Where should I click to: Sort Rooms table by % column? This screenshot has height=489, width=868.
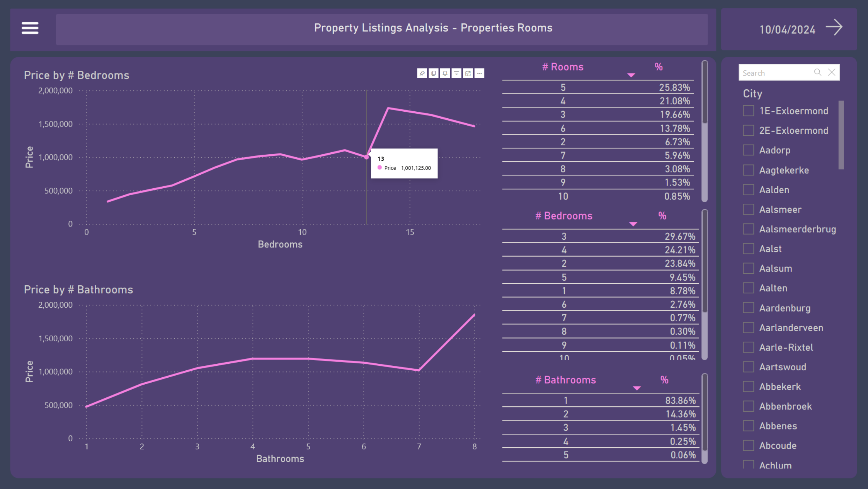(659, 67)
